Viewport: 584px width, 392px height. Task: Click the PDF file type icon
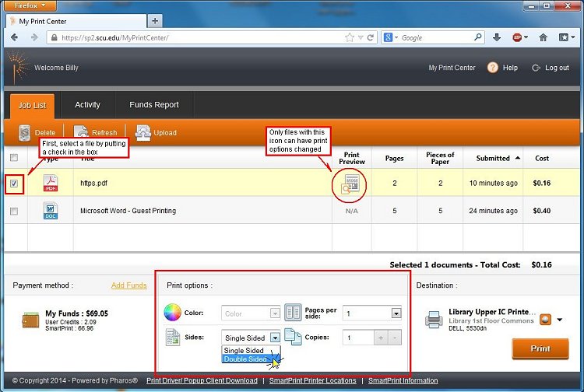(51, 184)
